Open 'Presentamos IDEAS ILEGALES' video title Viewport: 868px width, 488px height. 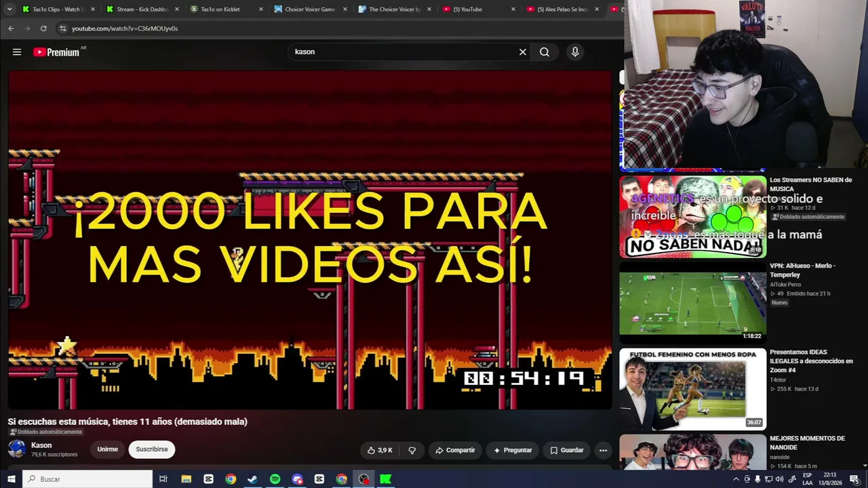811,361
